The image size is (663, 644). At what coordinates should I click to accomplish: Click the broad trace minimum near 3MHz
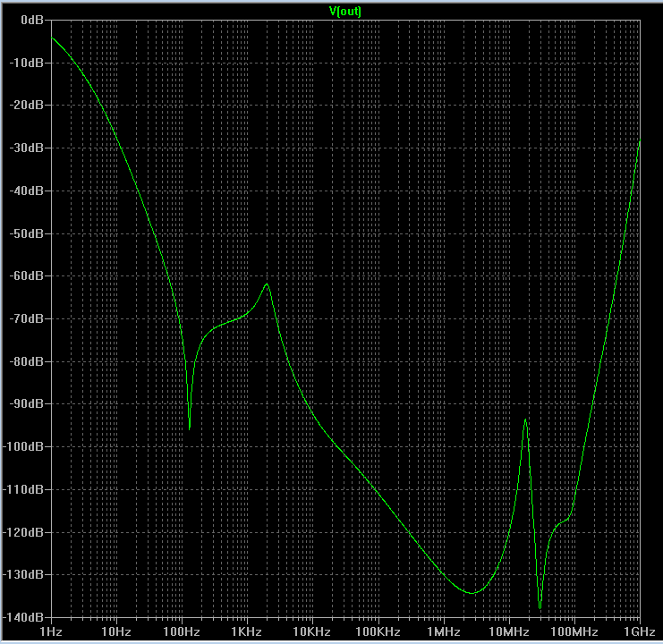tap(472, 593)
